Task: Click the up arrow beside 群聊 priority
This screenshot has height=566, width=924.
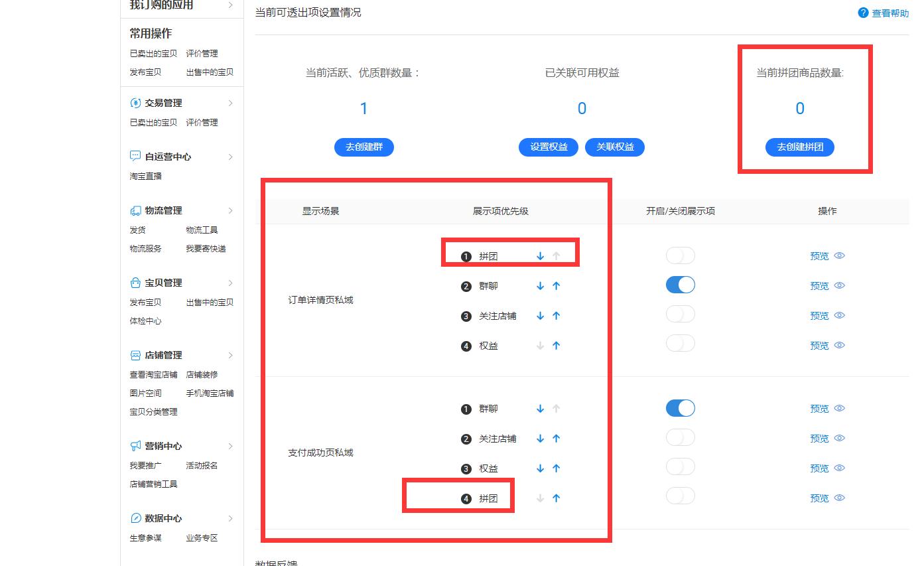Action: [556, 286]
